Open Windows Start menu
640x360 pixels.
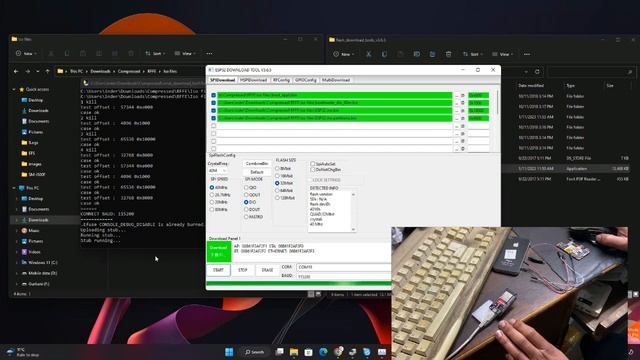(229, 351)
